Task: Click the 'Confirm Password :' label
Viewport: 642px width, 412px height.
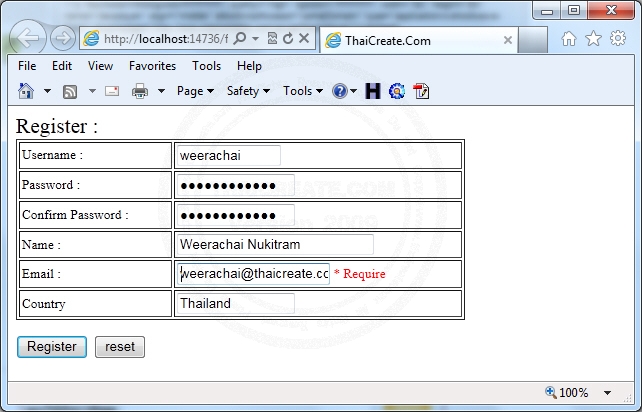Action: (75, 215)
